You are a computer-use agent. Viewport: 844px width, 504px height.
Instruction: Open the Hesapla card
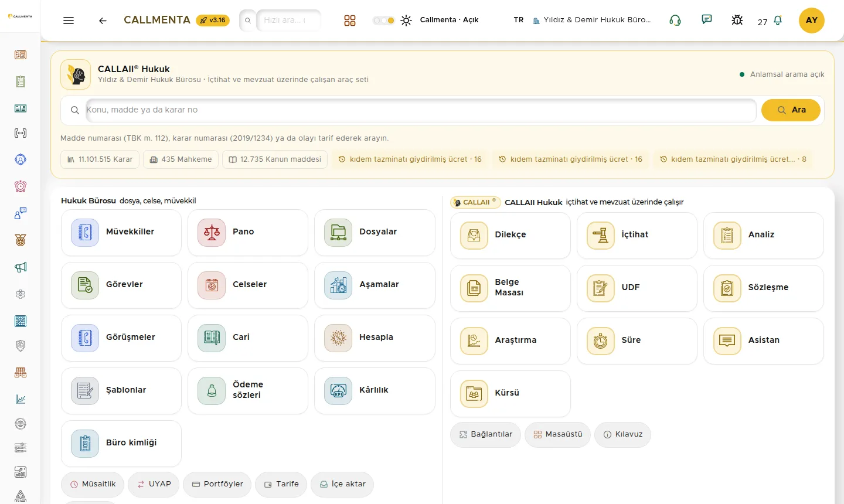pos(375,338)
